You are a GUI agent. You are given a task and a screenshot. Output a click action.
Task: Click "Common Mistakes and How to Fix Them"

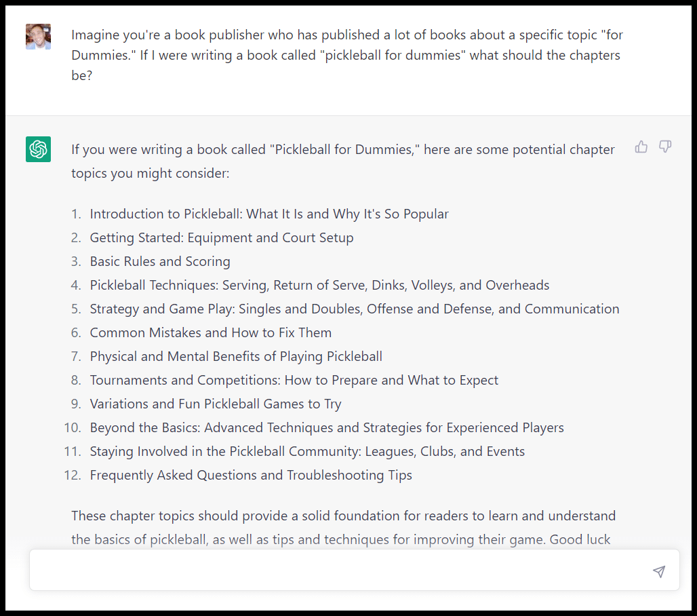pyautogui.click(x=211, y=333)
